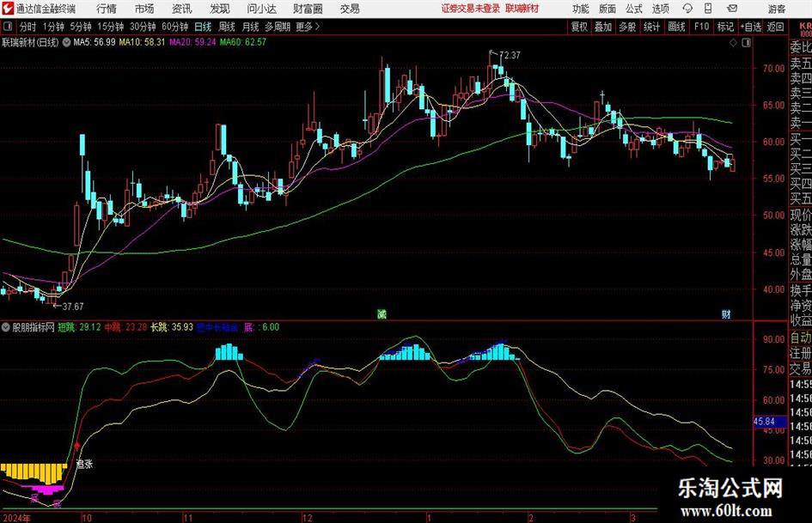This screenshot has width=812, height=523.
Task: Click the MA10: 58.31 indicator value
Action: [142, 42]
